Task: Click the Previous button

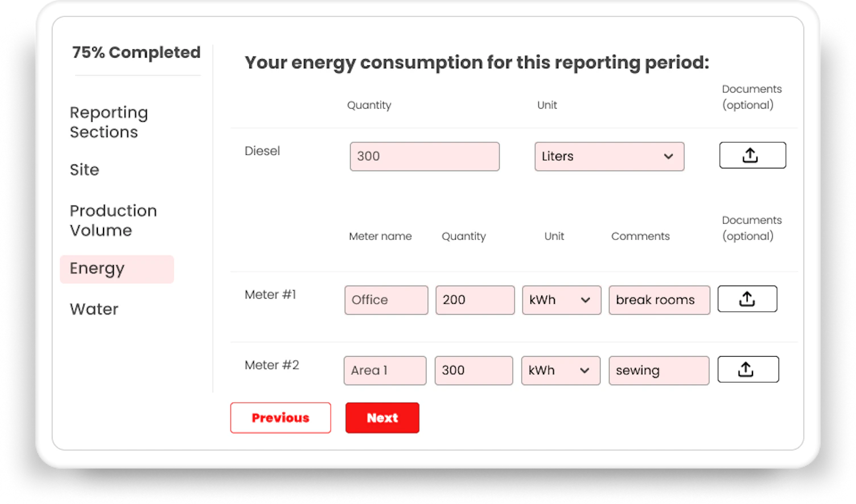Action: (280, 418)
